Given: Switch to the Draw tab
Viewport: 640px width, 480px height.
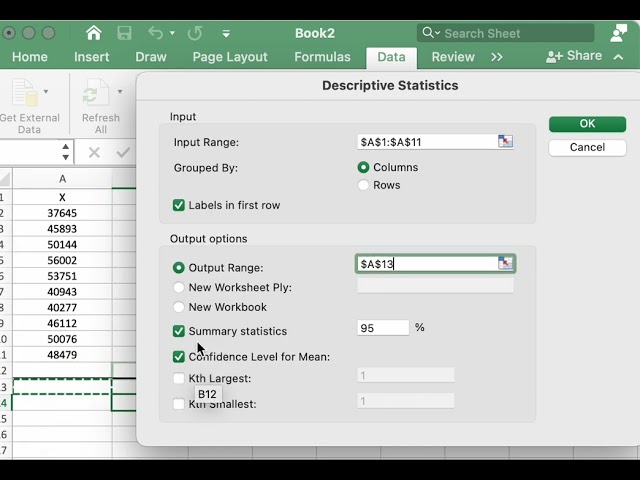Looking at the screenshot, I should click(x=151, y=57).
